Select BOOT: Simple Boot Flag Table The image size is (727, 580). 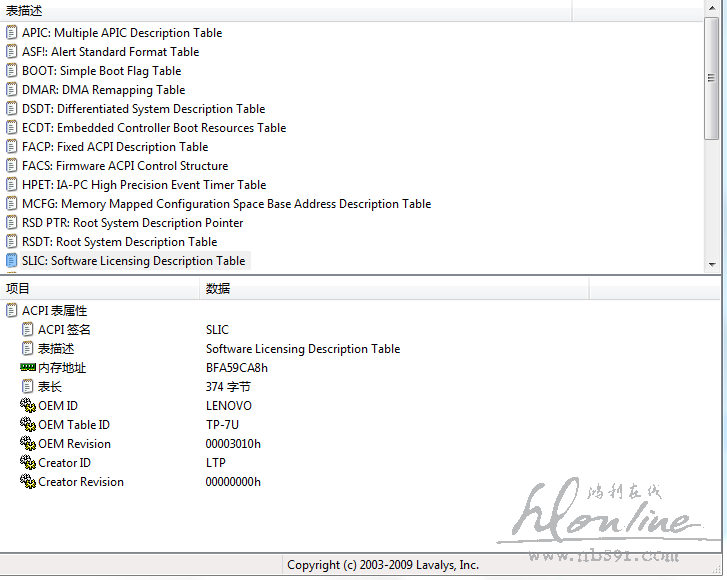point(102,71)
